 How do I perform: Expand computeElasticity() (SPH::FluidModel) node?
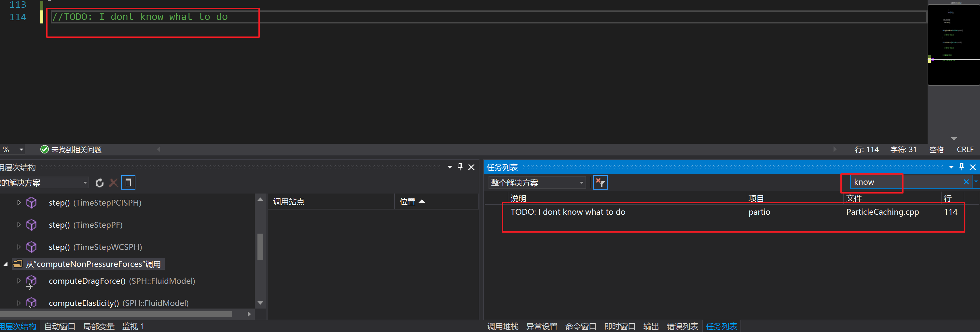[19, 303]
